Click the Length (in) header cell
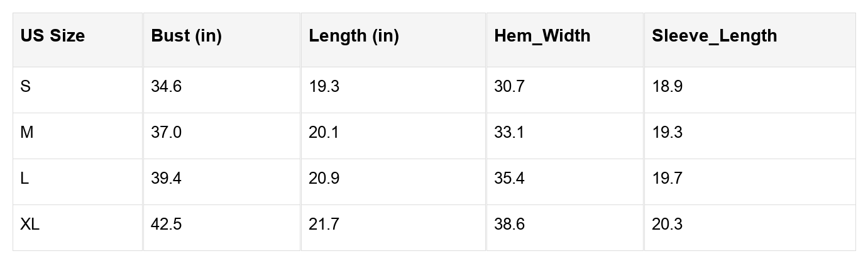The height and width of the screenshot is (263, 868). click(354, 36)
